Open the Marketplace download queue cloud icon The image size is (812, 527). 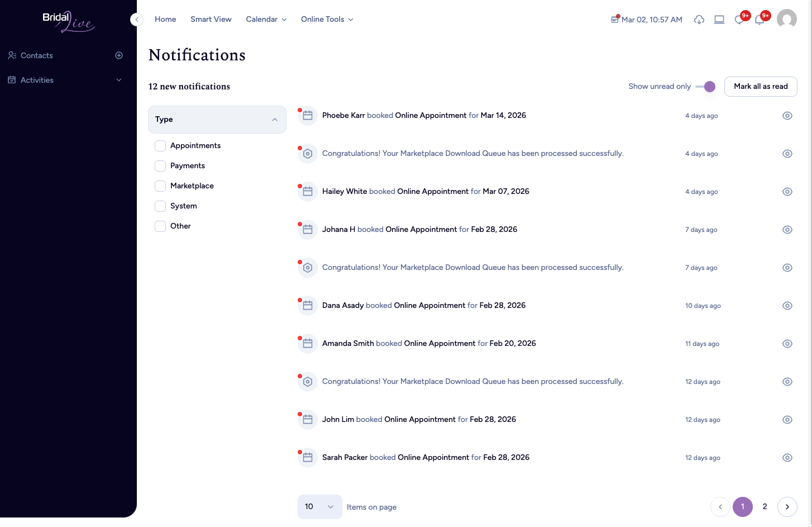699,20
